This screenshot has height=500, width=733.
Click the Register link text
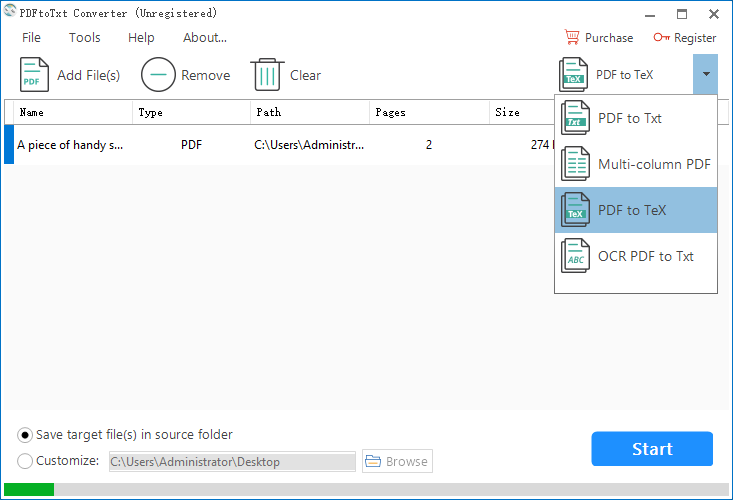[x=695, y=38]
